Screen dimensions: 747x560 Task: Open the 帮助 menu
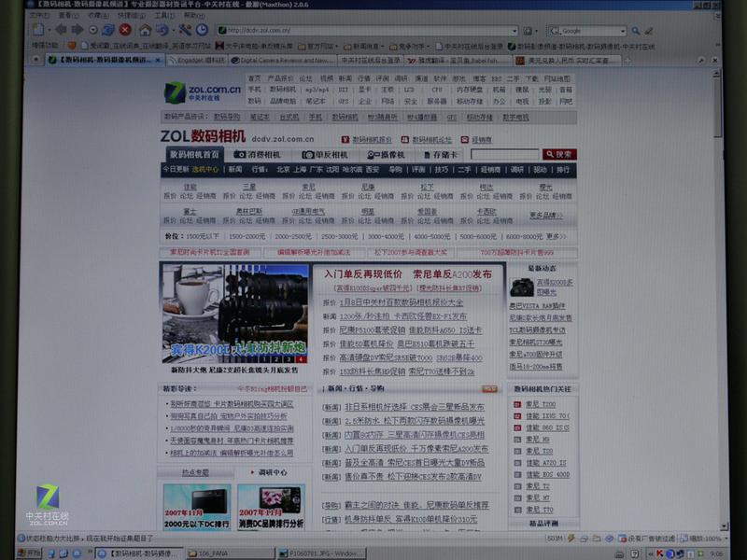point(194,16)
